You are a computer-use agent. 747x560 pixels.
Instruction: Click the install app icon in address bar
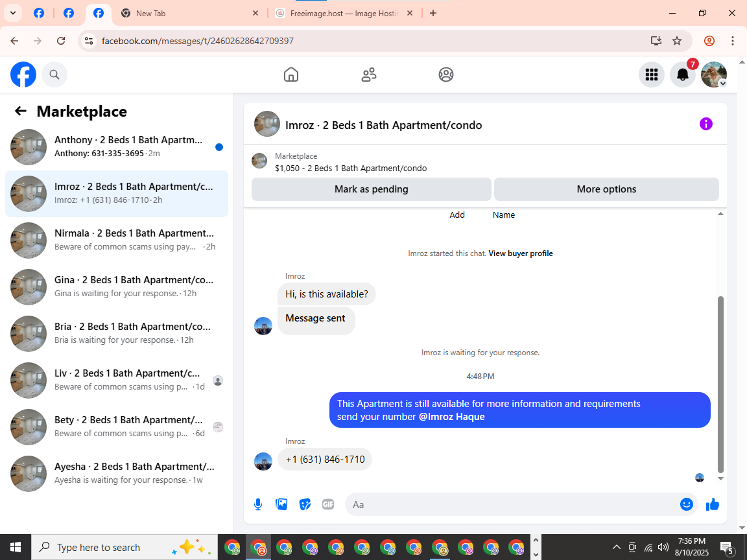tap(656, 41)
